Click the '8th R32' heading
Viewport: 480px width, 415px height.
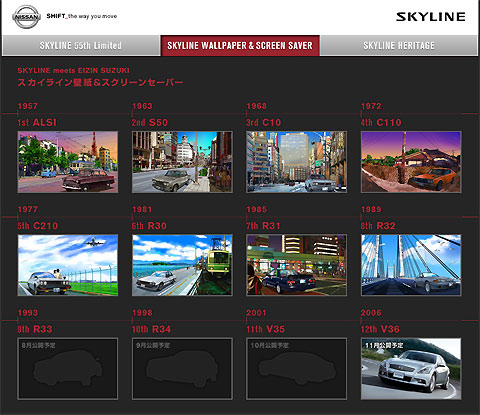pos(378,226)
